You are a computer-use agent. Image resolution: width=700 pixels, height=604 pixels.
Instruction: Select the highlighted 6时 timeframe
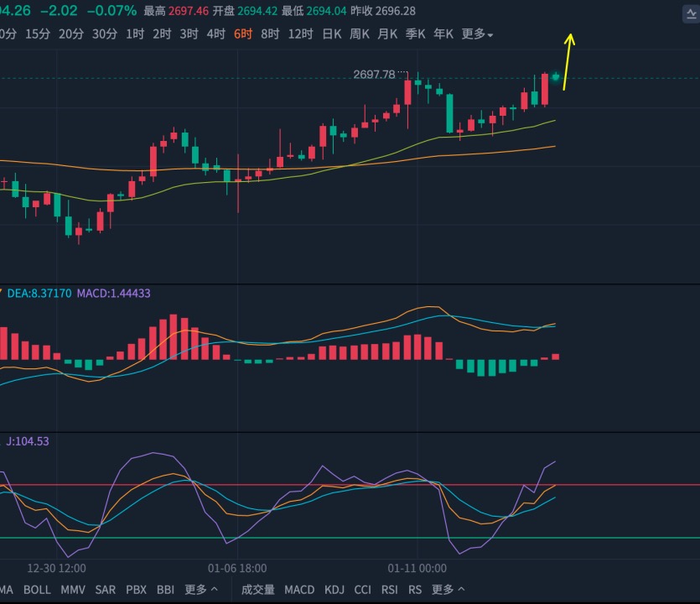coord(243,34)
